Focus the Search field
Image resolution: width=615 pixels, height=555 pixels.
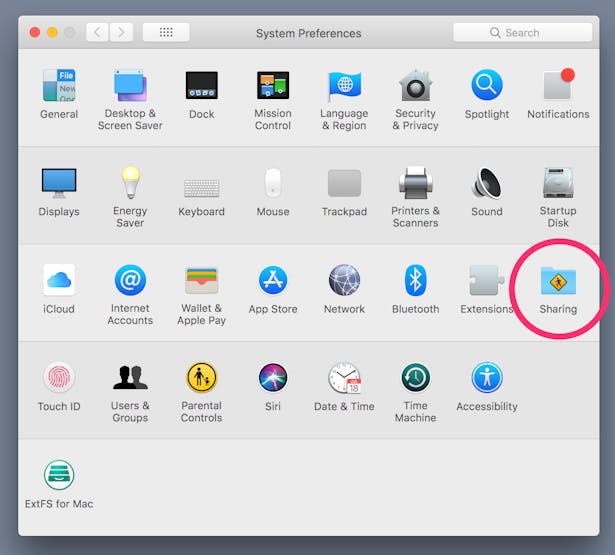522,32
